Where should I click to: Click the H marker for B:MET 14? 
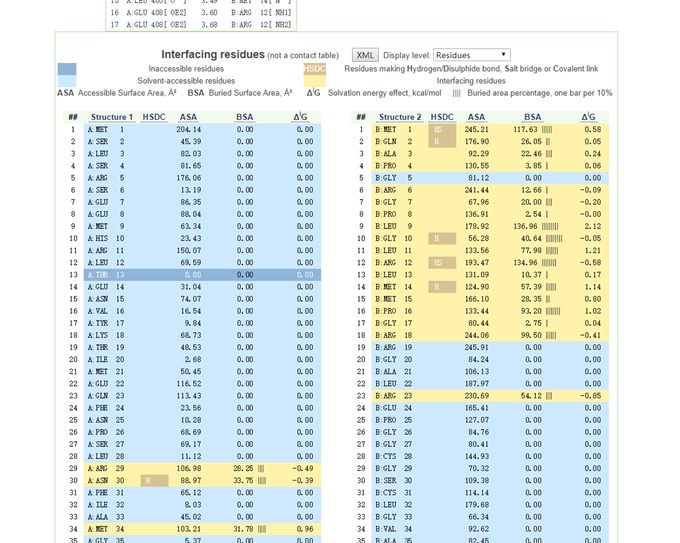[442, 287]
